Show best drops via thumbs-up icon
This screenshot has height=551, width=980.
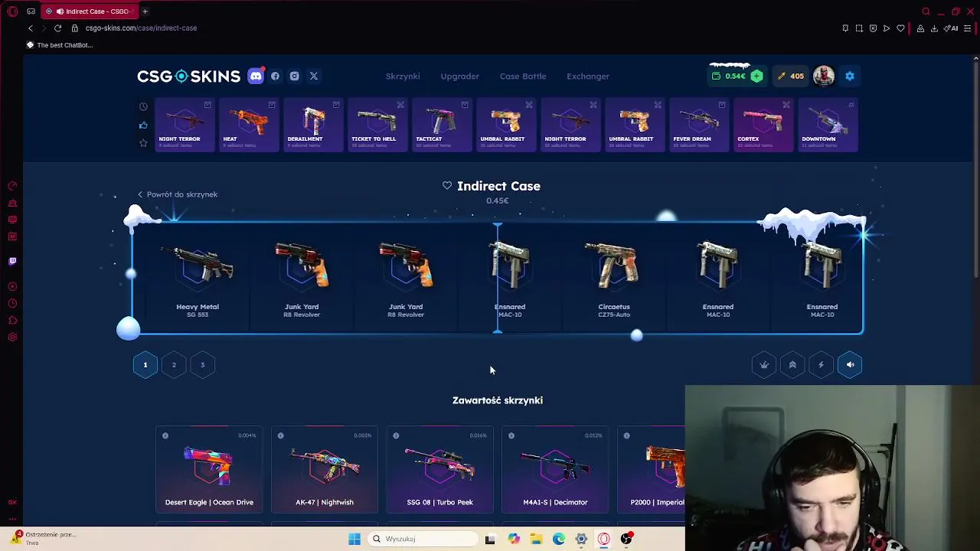pos(143,125)
